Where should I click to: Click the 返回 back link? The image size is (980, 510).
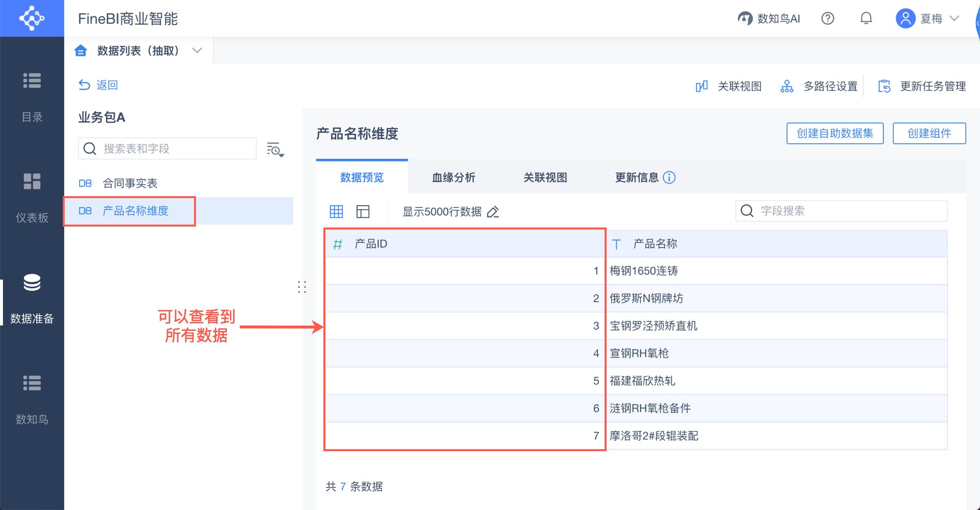coord(98,85)
